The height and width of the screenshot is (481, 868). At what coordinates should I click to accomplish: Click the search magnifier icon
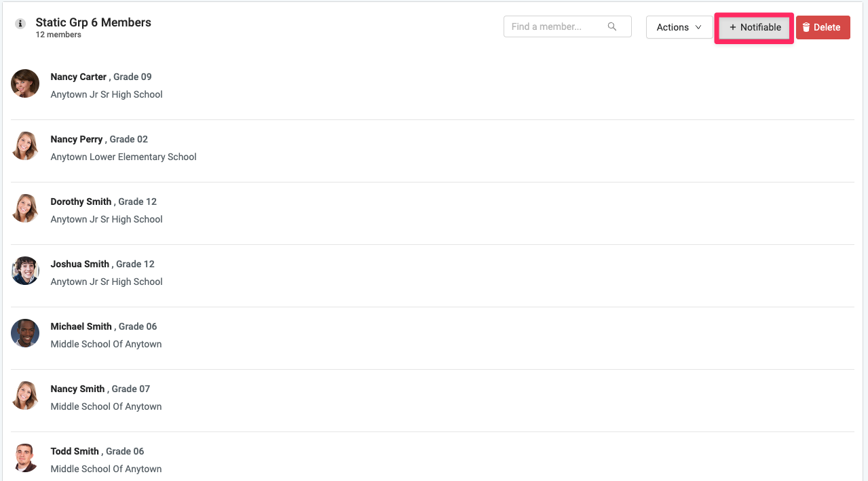pos(612,26)
